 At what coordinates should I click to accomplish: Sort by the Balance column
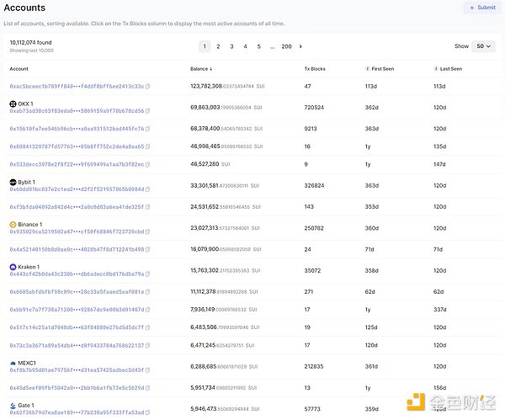click(201, 68)
